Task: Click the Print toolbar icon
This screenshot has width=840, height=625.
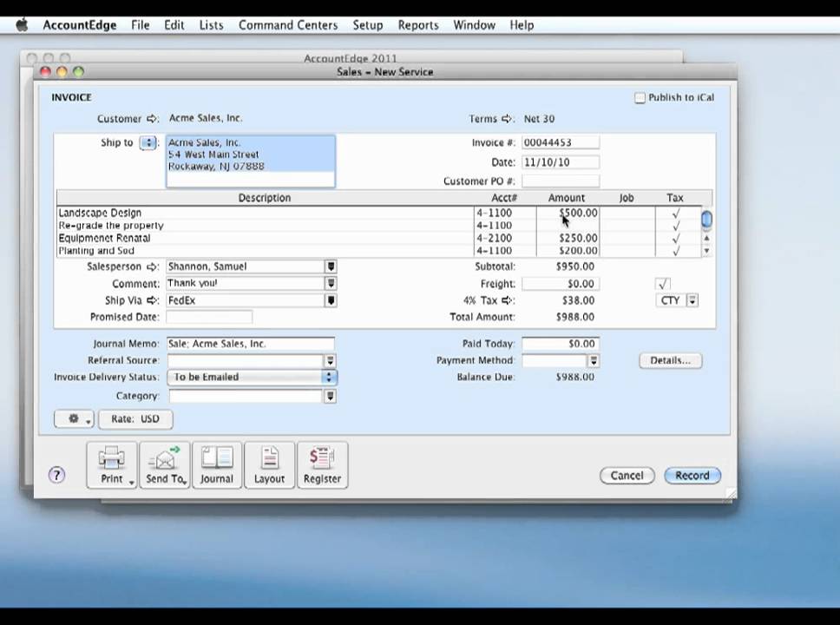Action: (x=111, y=464)
